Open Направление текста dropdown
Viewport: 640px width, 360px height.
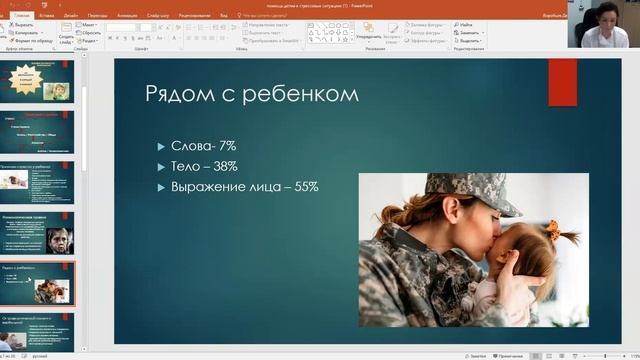pyautogui.click(x=265, y=25)
